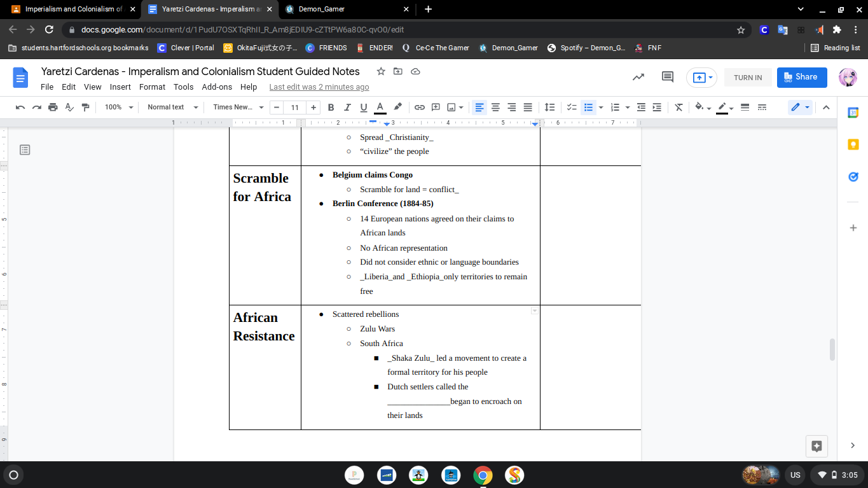Click the Redo arrow in toolbar
The width and height of the screenshot is (868, 488).
click(x=37, y=108)
